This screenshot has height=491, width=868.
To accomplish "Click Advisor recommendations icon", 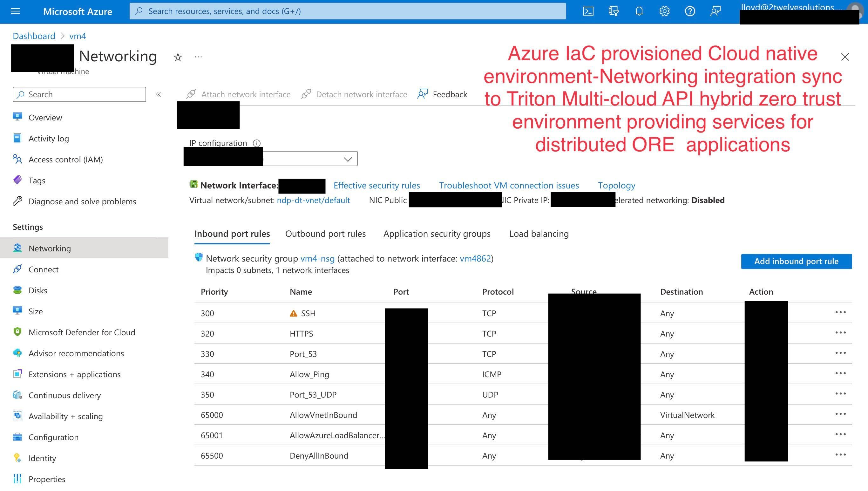I will [17, 353].
